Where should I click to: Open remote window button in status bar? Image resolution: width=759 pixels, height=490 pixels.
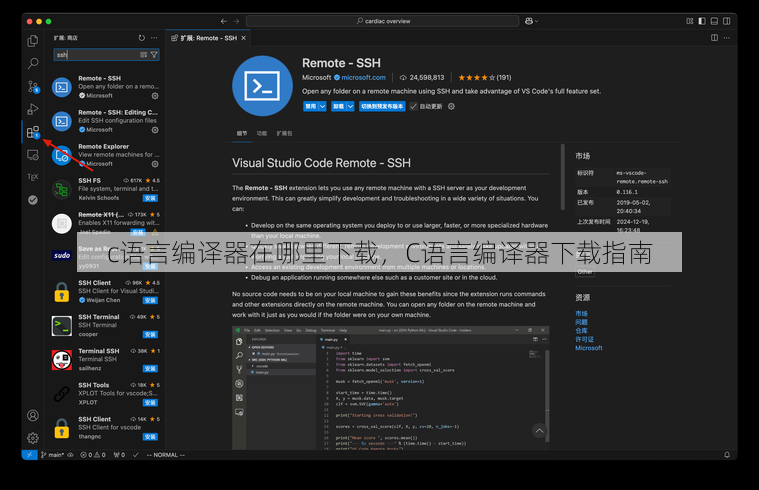(x=30, y=455)
